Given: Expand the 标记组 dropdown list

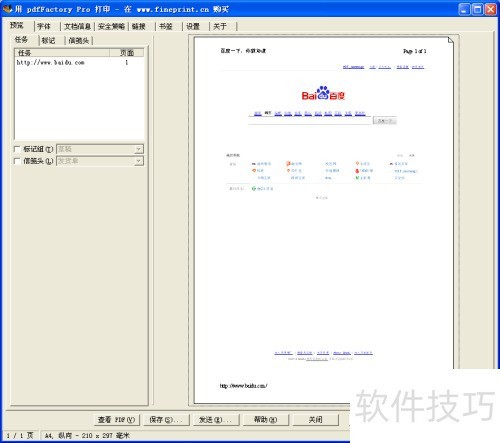Looking at the screenshot, I should pyautogui.click(x=139, y=149).
